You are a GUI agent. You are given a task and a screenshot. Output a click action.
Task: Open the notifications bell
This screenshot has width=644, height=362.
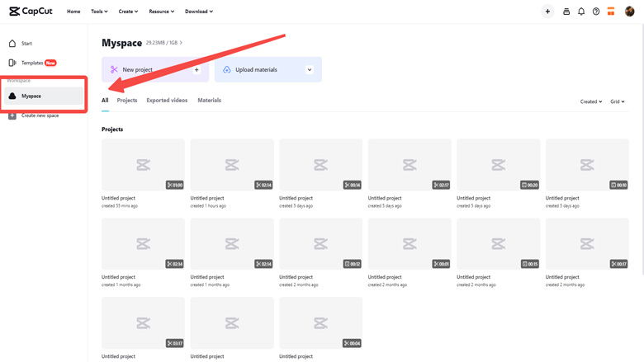coord(581,12)
